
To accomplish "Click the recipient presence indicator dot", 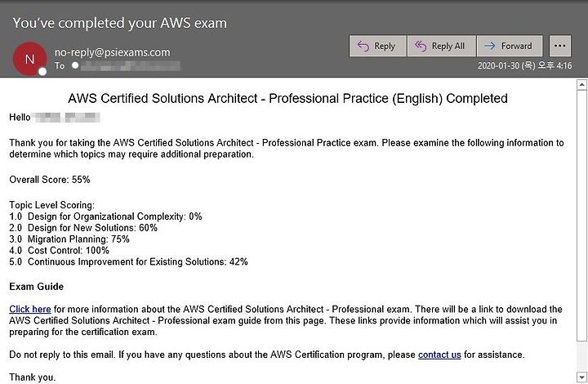I will [75, 65].
